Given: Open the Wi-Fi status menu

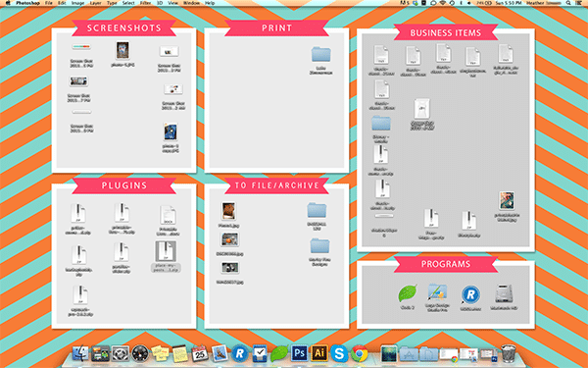Looking at the screenshot, I should click(443, 3).
